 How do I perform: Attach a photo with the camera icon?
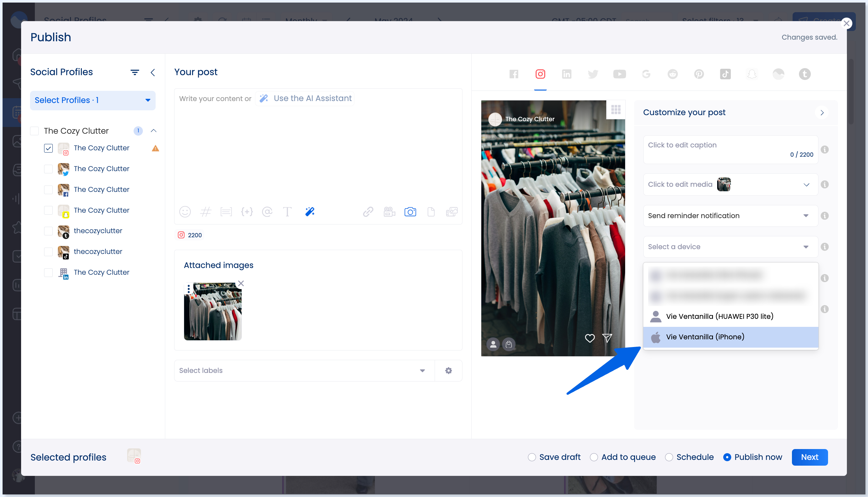click(x=410, y=212)
